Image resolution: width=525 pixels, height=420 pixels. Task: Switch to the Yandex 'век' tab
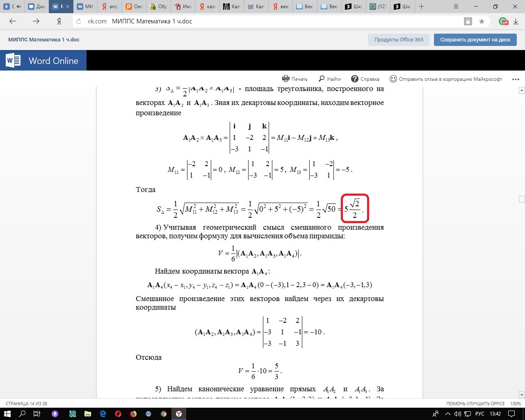pyautogui.click(x=280, y=7)
